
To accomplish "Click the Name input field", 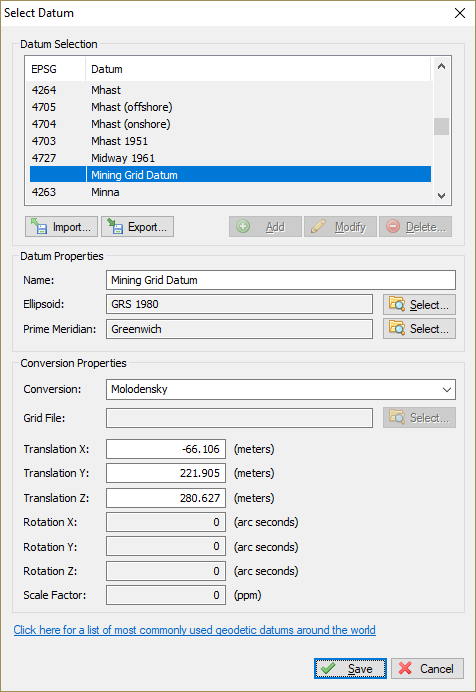I will [x=281, y=280].
